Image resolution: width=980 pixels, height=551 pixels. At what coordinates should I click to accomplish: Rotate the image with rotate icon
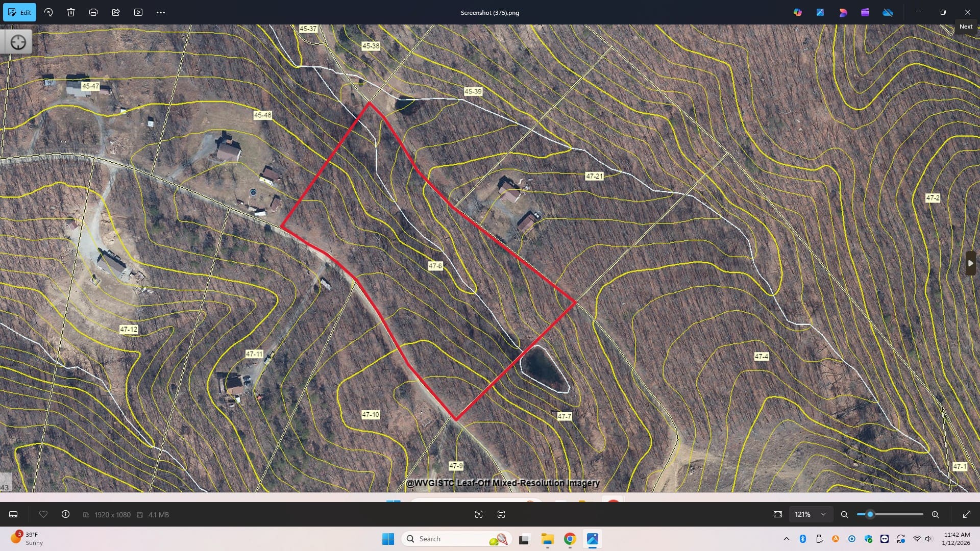48,12
